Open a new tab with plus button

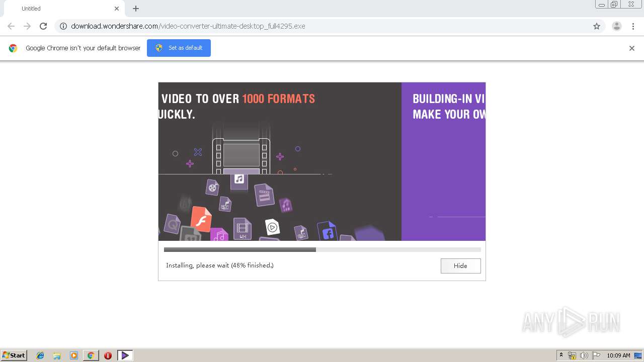coord(136,9)
